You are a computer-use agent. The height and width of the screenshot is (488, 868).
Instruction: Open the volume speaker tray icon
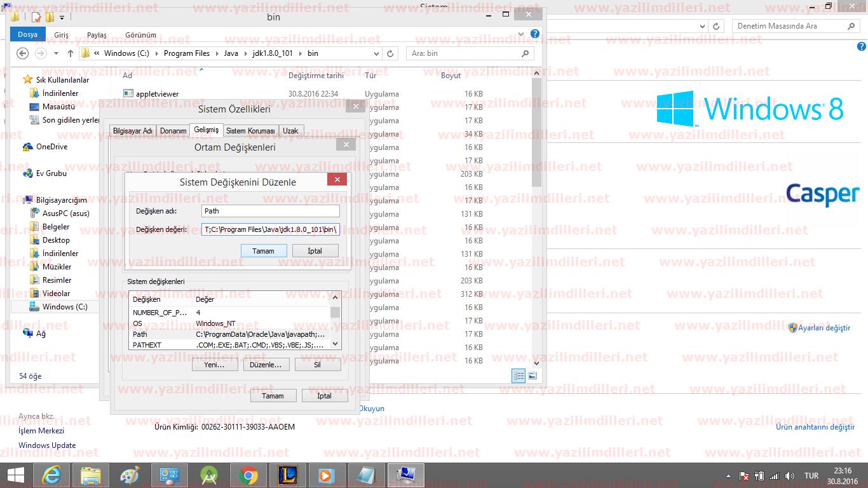(790, 476)
